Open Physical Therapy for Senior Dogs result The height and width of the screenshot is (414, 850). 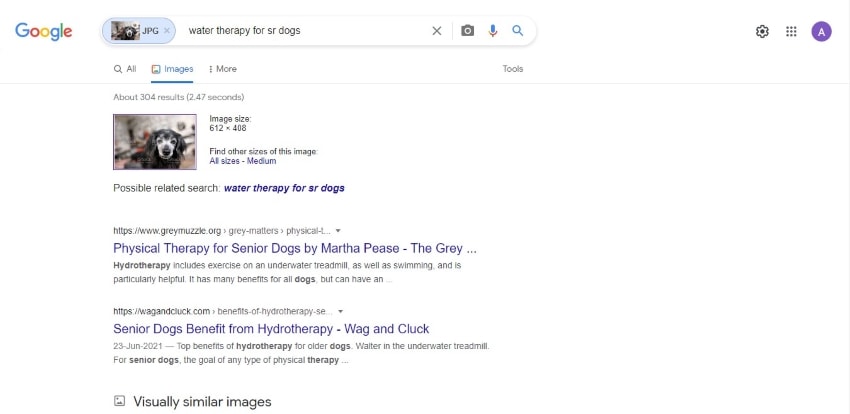pyautogui.click(x=295, y=248)
